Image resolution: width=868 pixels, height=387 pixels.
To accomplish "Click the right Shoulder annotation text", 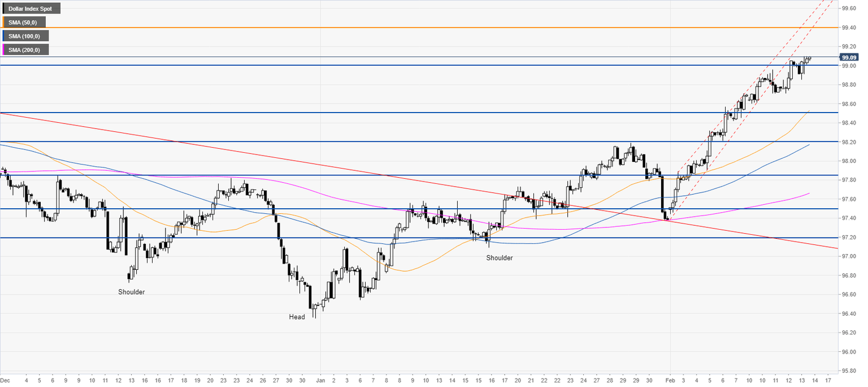I will tap(500, 258).
